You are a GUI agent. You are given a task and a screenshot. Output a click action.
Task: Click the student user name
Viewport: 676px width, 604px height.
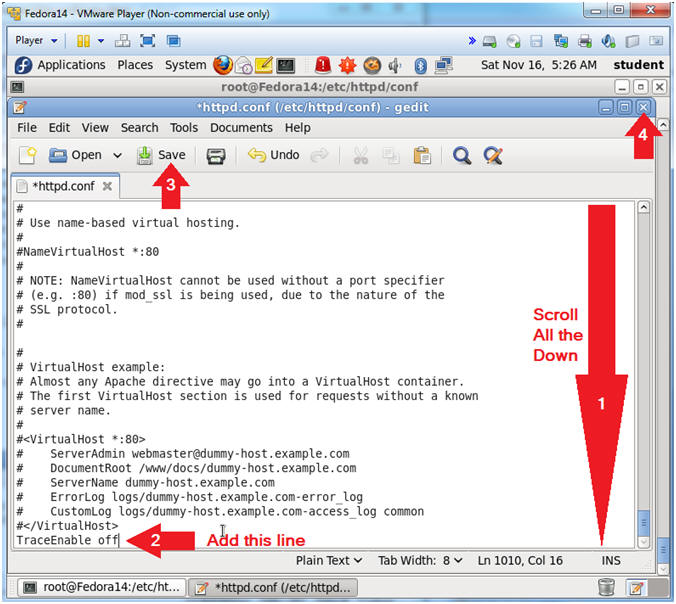coord(638,65)
